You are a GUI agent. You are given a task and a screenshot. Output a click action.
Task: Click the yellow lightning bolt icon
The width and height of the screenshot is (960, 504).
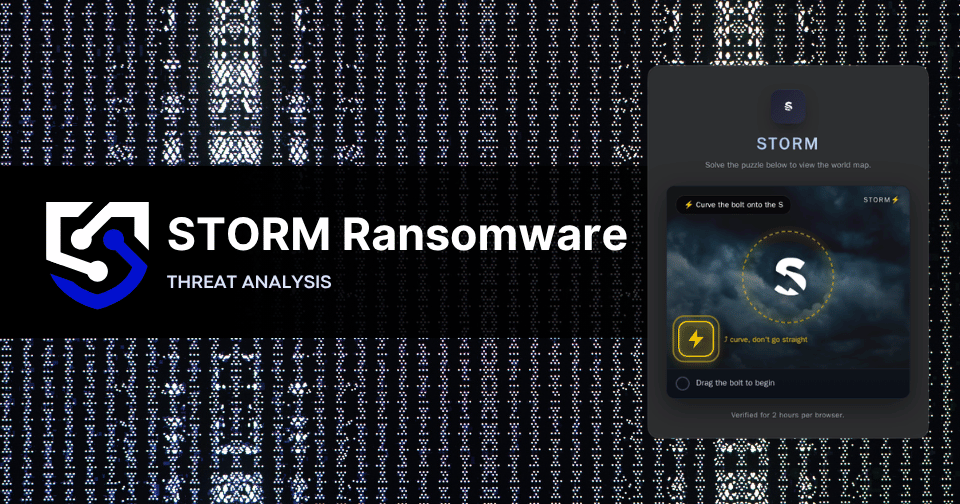point(696,339)
